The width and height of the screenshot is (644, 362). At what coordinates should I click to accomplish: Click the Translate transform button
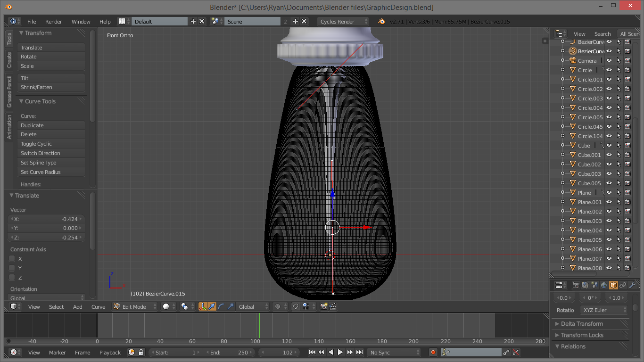tap(51, 48)
